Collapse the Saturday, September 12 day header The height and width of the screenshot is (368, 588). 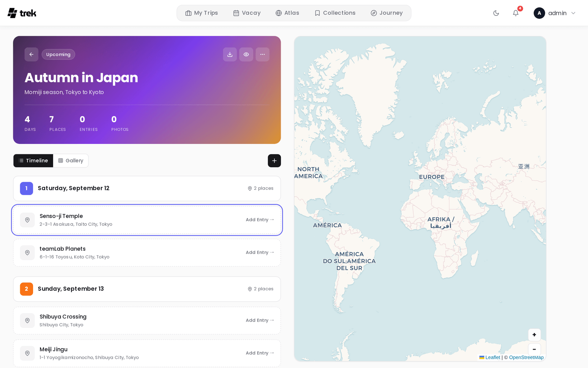(147, 188)
